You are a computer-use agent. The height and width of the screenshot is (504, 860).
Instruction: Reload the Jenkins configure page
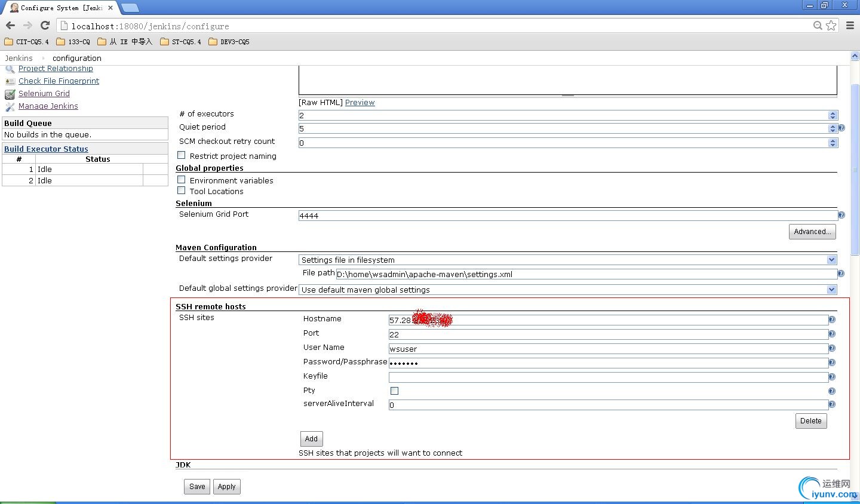click(x=45, y=26)
